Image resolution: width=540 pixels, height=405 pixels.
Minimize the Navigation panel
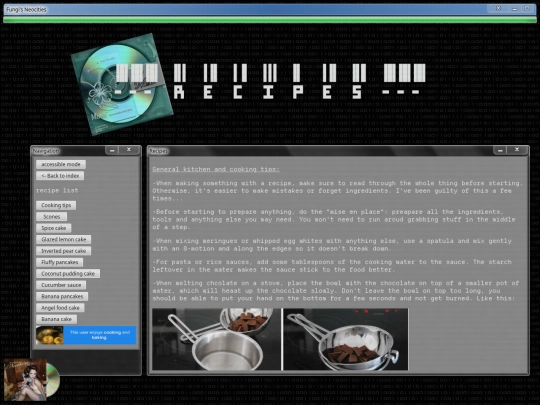[112, 150]
